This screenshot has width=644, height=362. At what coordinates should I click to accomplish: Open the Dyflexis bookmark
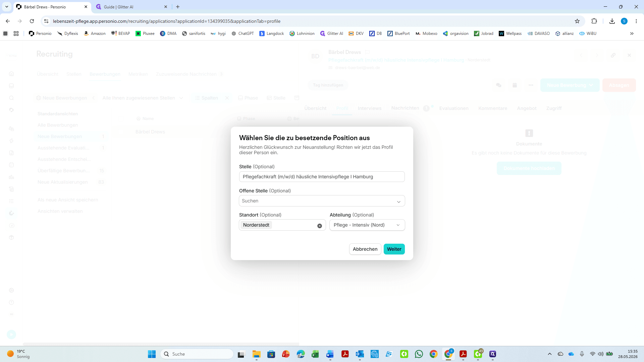[x=67, y=34]
